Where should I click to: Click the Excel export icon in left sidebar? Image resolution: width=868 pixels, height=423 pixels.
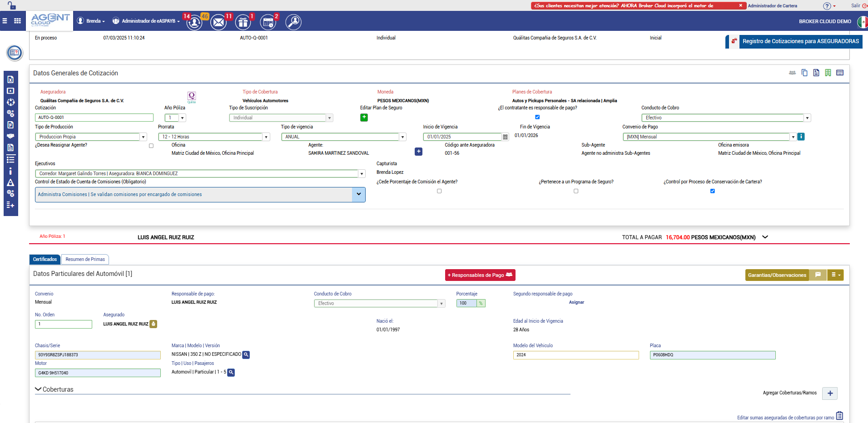[x=10, y=79]
